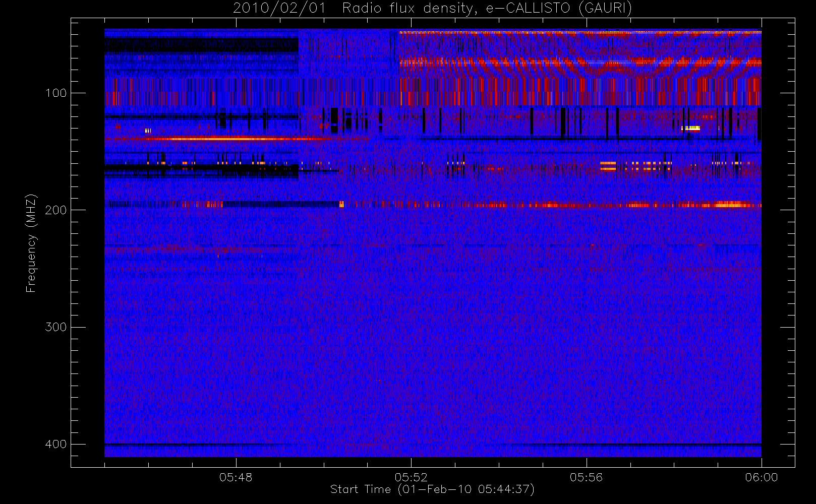This screenshot has width=816, height=504.
Task: Click the 05:56 time tick label
Action: [586, 477]
